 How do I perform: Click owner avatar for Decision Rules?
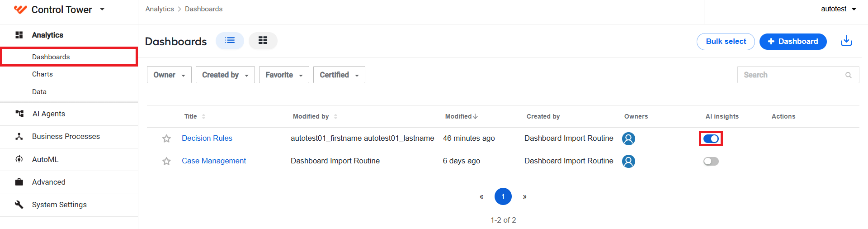(x=628, y=138)
